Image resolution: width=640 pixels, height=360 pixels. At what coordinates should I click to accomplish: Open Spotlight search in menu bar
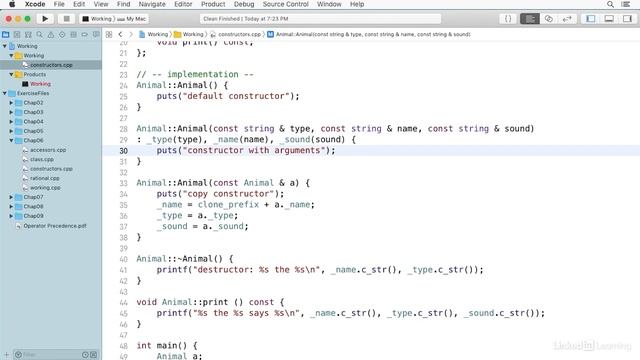(610, 4)
